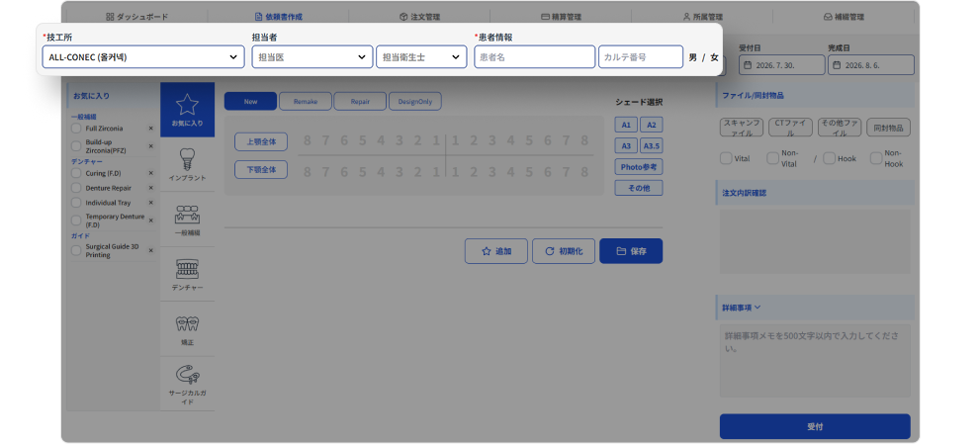Open the 技工所 ALL-CONEC dropdown

tap(143, 57)
